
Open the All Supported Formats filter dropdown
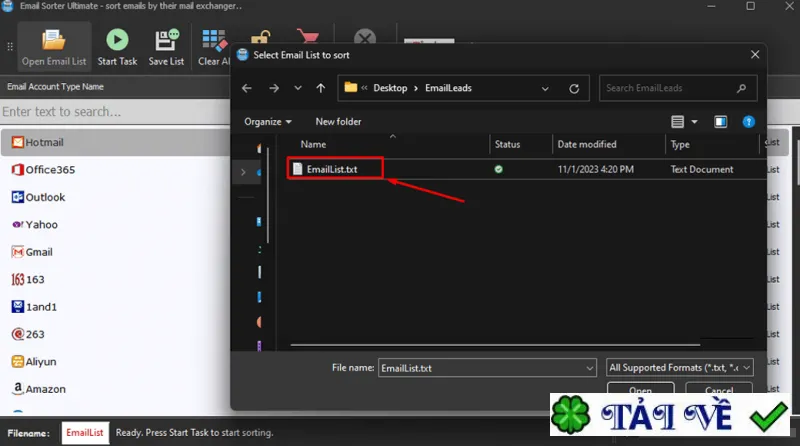(680, 368)
